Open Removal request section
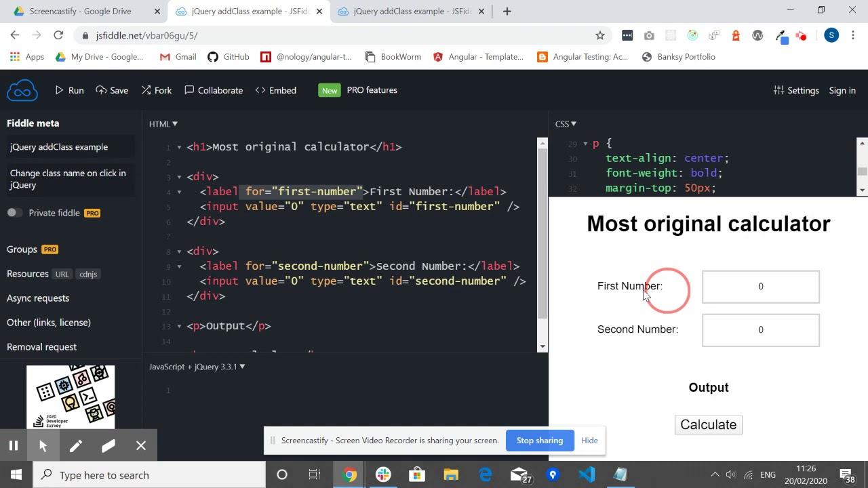868x488 pixels. [41, 347]
